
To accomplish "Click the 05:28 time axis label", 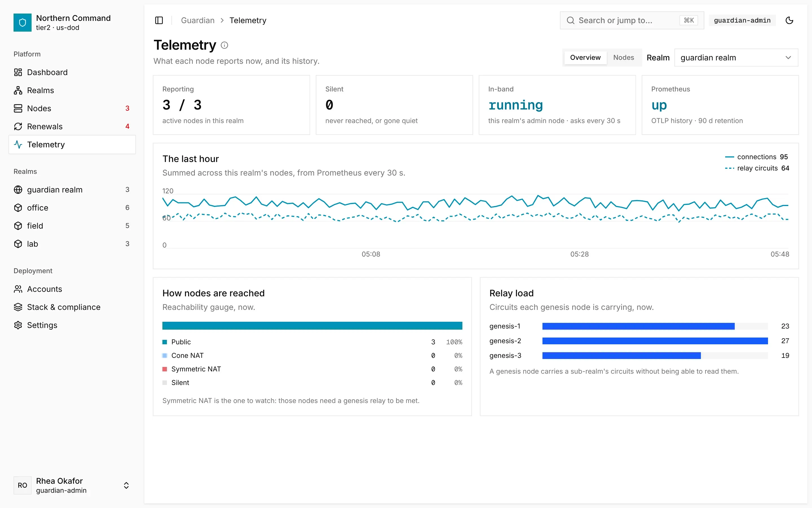I will [579, 254].
